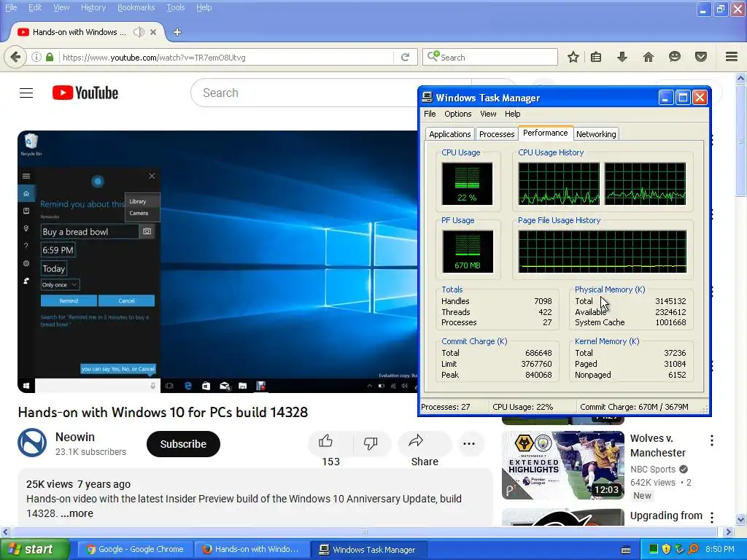Open the Windows start menu

(x=34, y=549)
